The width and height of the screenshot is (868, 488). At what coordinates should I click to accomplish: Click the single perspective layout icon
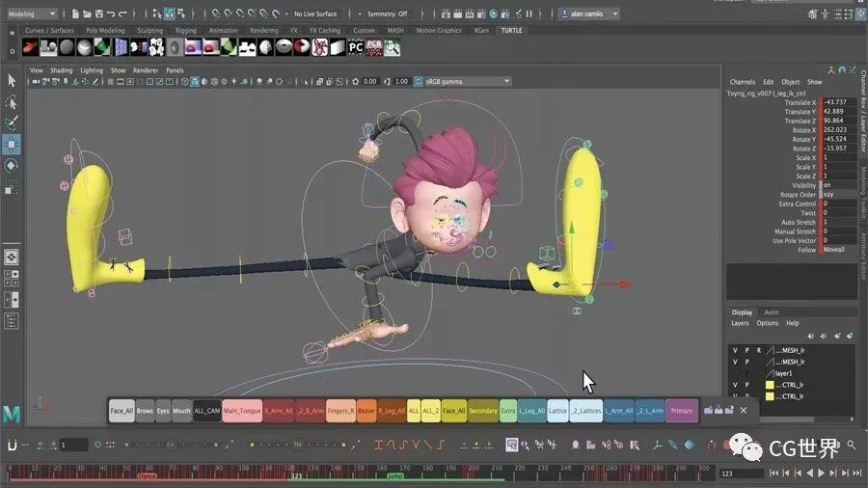click(12, 257)
